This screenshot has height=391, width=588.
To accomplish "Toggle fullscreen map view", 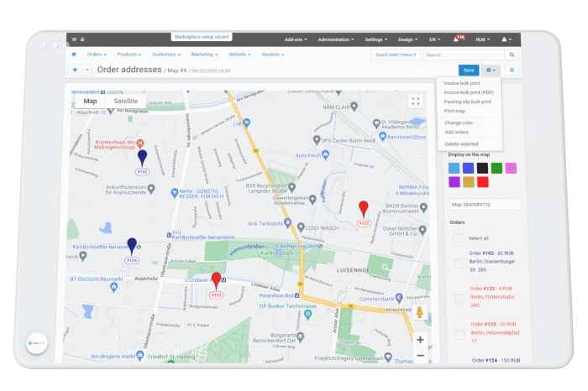I will (x=416, y=102).
